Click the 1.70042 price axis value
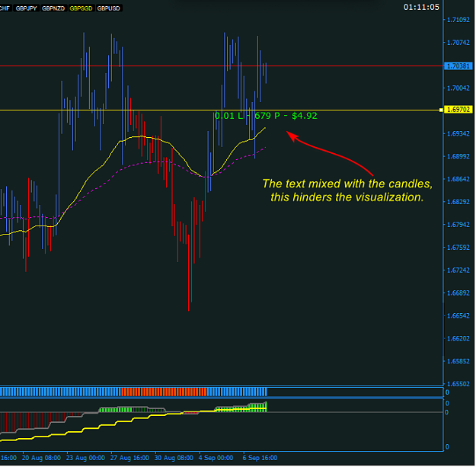 pos(458,88)
